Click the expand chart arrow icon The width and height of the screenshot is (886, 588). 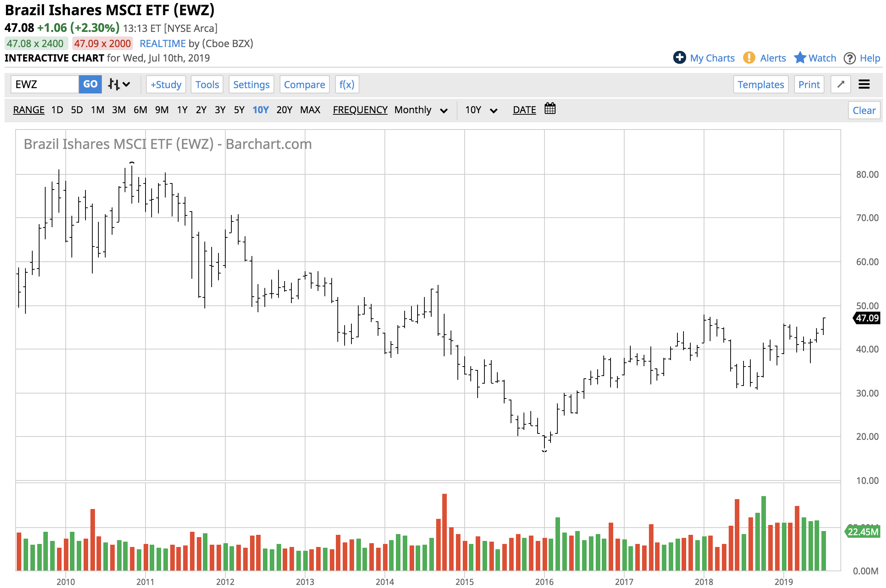[841, 84]
